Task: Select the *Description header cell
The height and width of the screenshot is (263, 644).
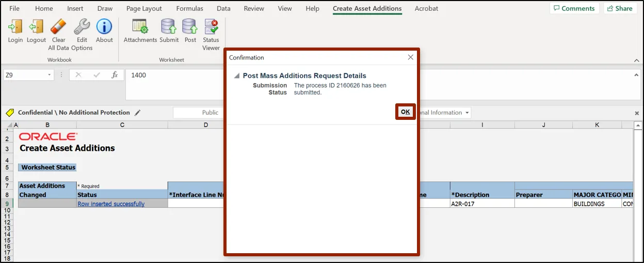Action: [482, 195]
